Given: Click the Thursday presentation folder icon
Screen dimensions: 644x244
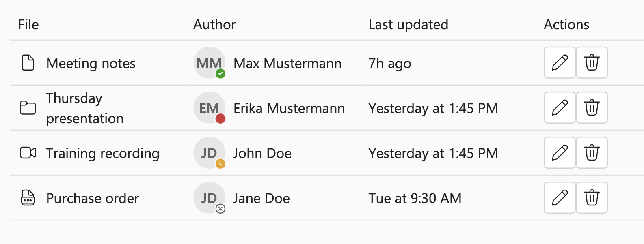Looking at the screenshot, I should [28, 108].
